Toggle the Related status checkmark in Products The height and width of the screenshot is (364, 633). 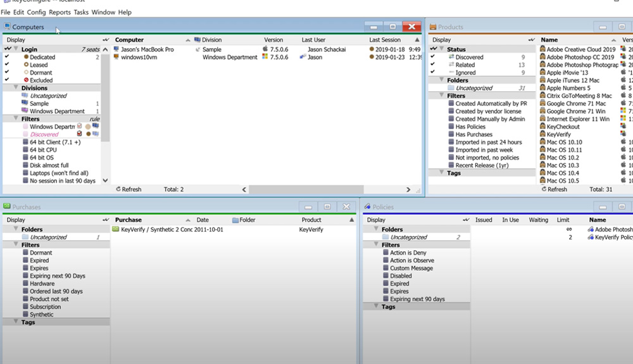pyautogui.click(x=433, y=65)
